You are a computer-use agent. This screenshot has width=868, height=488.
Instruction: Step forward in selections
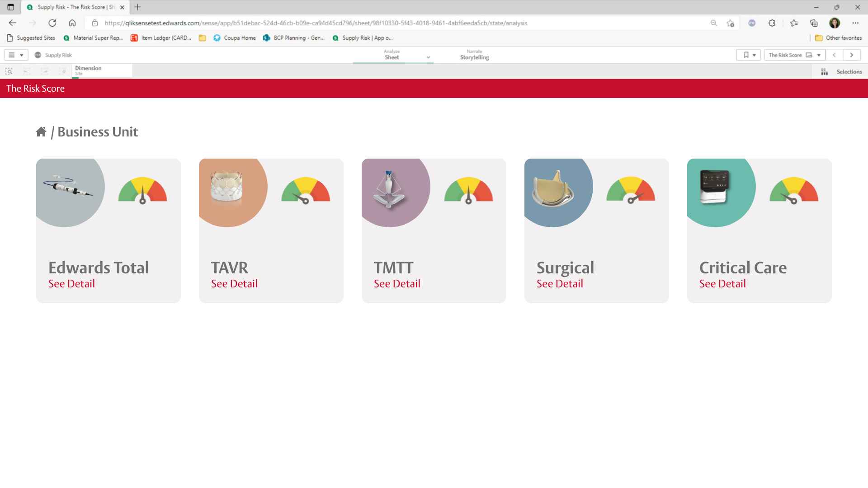click(45, 71)
